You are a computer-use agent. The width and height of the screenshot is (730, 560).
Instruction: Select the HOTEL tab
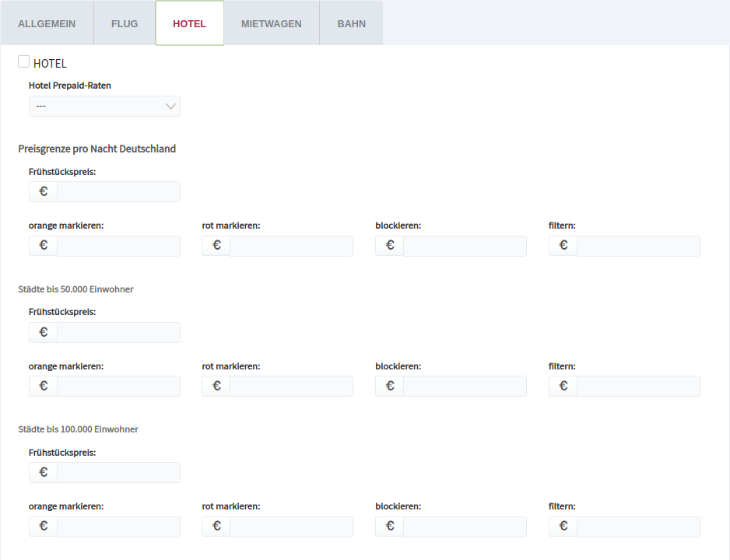click(189, 23)
